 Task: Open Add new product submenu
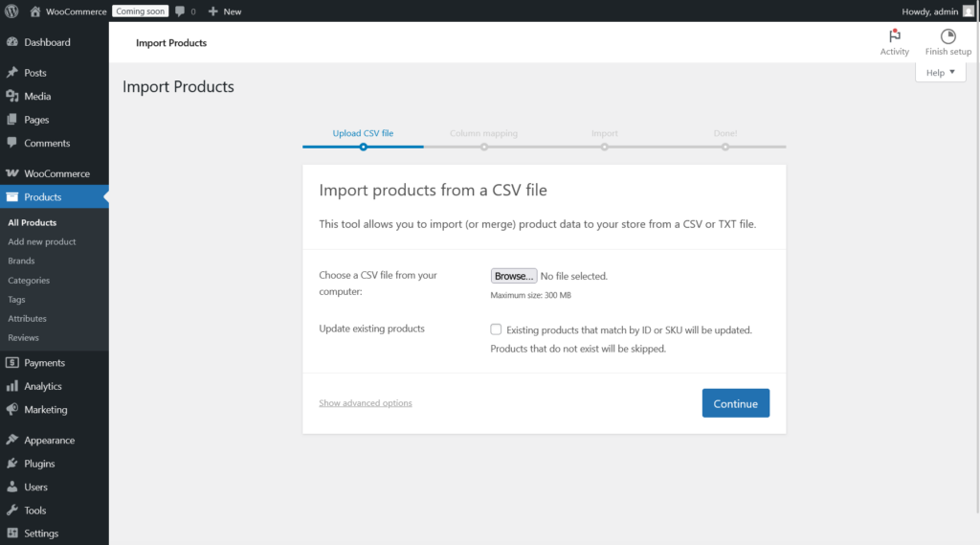click(x=42, y=241)
